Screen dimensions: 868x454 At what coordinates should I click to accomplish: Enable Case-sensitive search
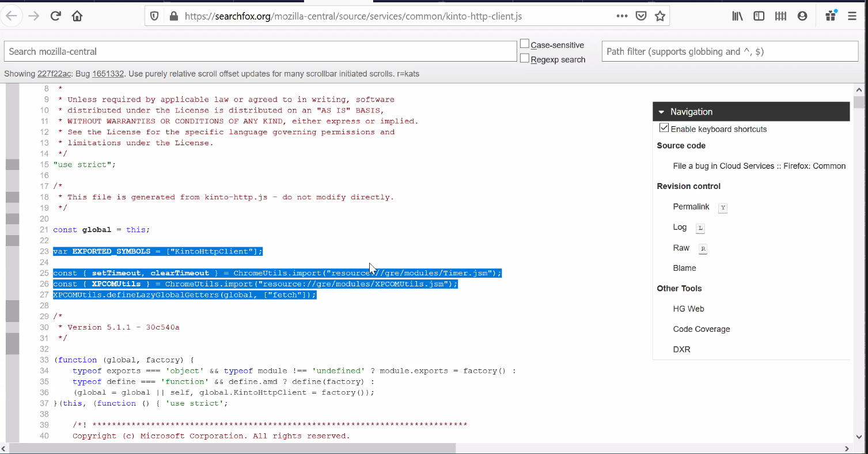525,44
